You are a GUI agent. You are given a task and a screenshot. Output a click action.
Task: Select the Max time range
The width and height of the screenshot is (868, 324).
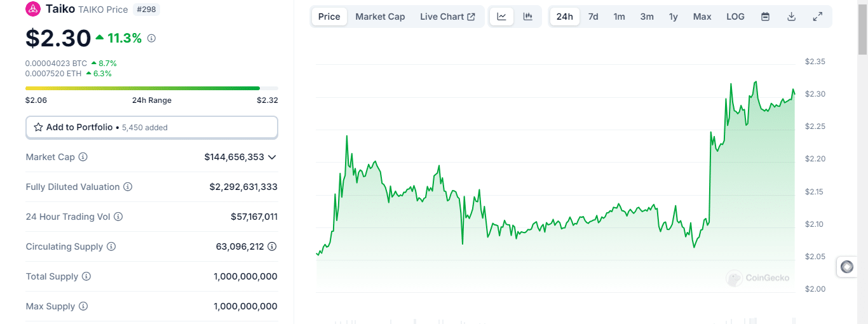(x=702, y=17)
